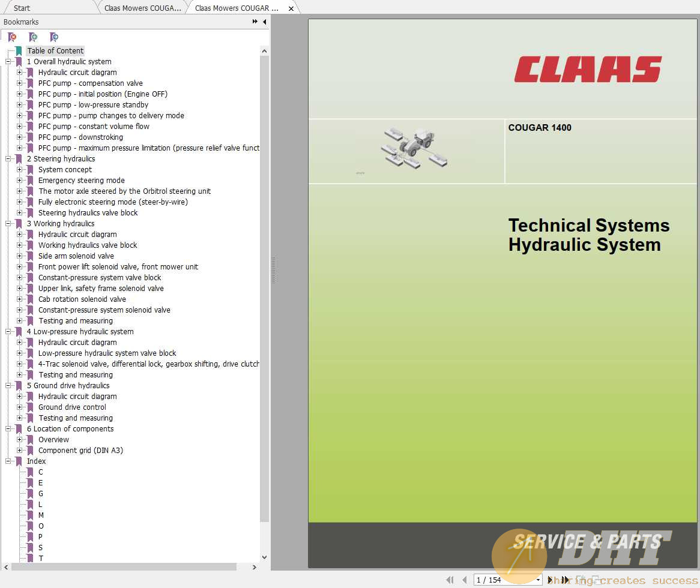The height and width of the screenshot is (588, 700).
Task: Click the bookmark icon for Cab rotation solenoid valve
Action: tap(31, 299)
